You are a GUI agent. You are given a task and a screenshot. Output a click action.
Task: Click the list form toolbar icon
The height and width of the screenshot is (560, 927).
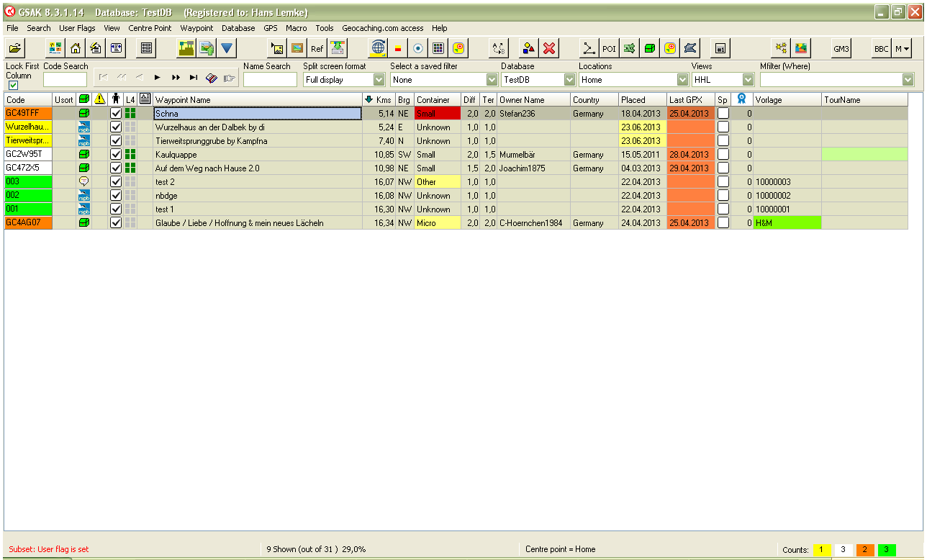(146, 48)
